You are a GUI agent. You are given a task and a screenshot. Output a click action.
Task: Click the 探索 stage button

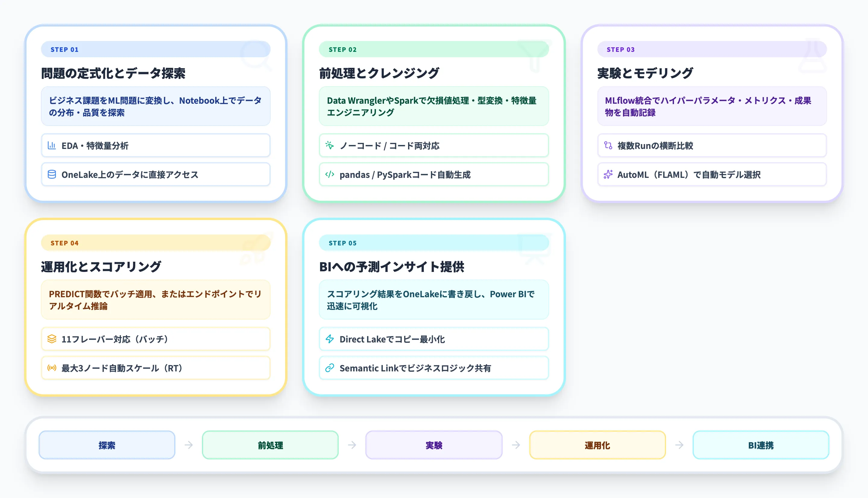106,445
